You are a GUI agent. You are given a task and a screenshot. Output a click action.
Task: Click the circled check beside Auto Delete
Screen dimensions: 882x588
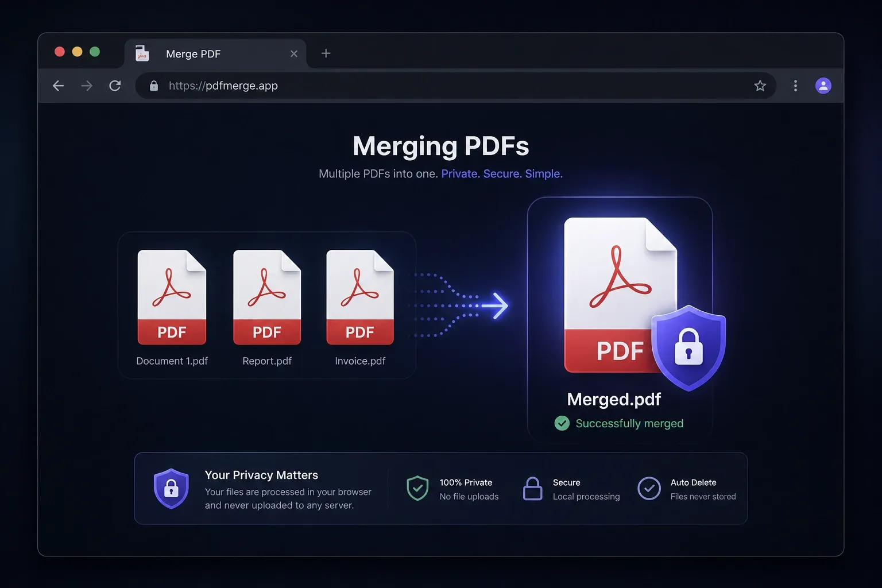coord(649,489)
